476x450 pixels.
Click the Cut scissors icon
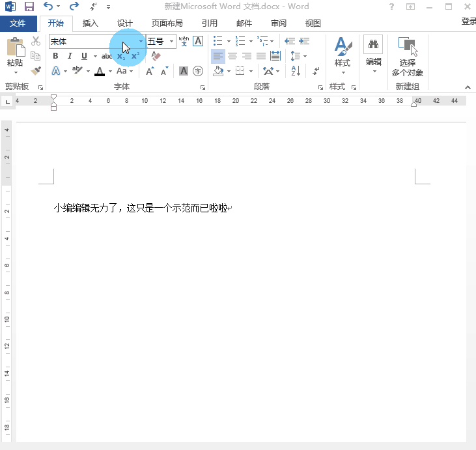click(x=36, y=41)
